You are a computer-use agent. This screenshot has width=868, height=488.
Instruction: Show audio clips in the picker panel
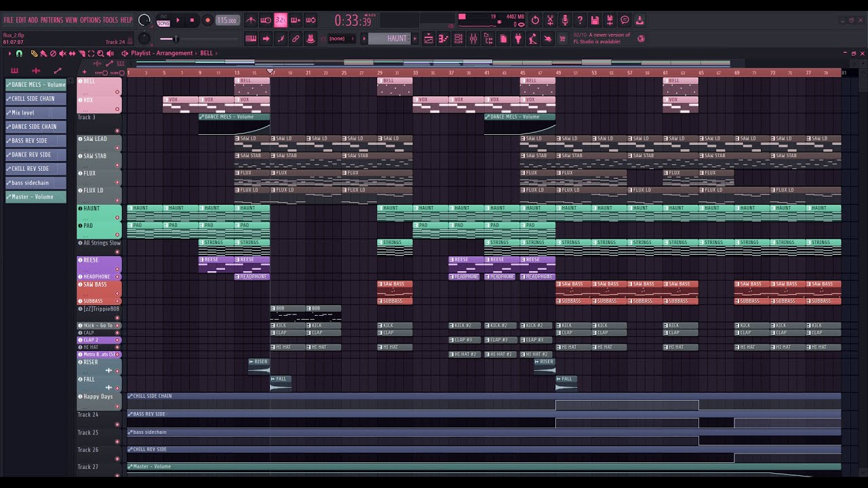coord(36,70)
